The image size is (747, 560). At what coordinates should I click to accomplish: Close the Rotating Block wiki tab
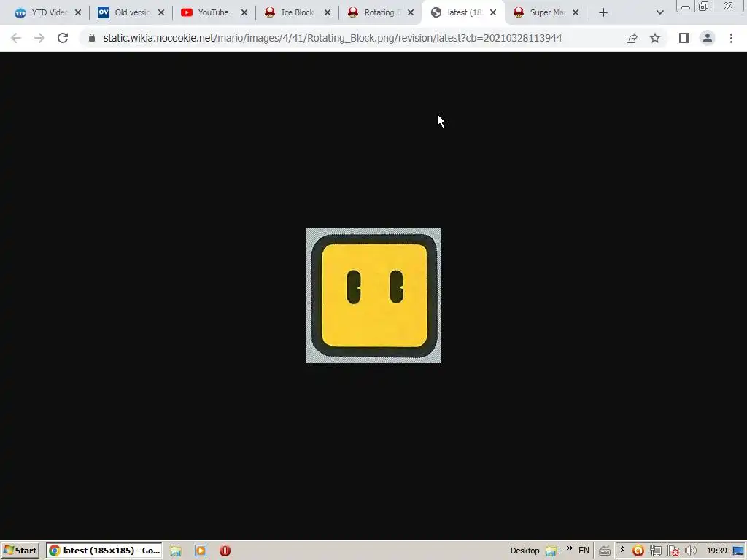[411, 12]
